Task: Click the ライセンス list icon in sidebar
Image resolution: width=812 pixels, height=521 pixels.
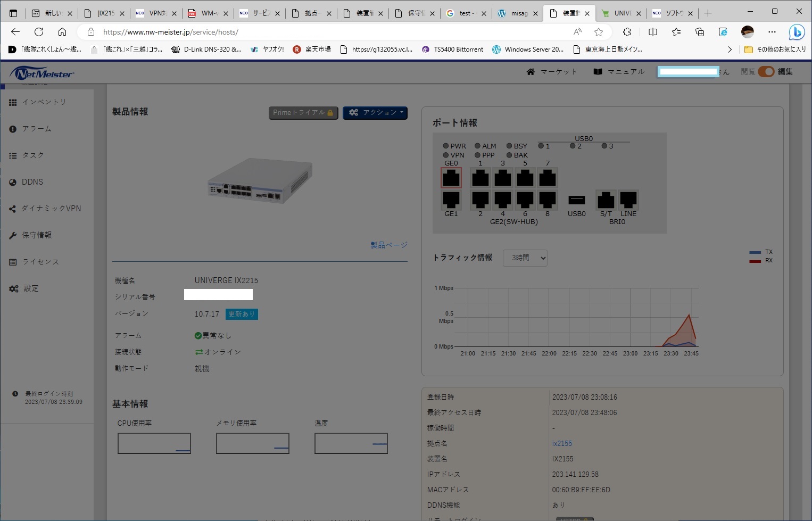Action: 13,262
